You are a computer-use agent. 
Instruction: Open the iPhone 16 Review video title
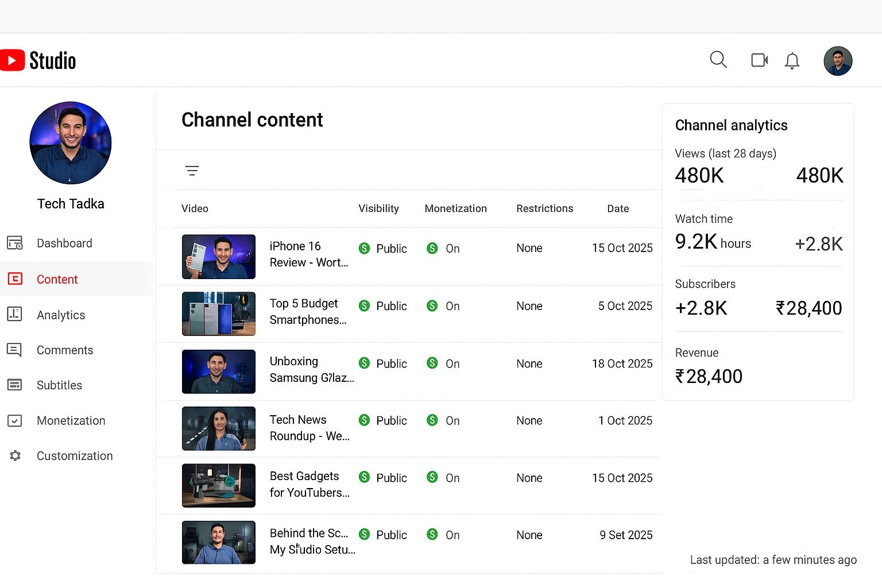[x=308, y=254]
